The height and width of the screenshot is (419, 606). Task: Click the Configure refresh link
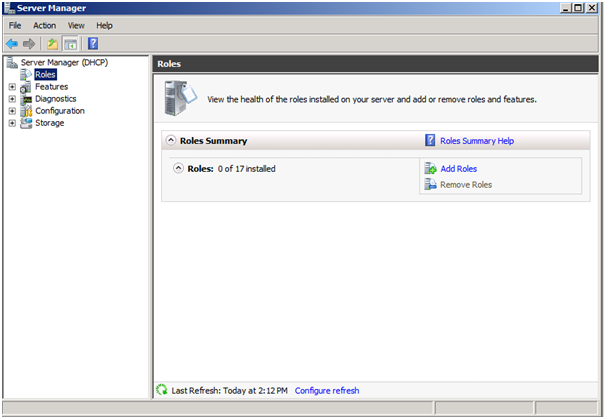(x=327, y=390)
